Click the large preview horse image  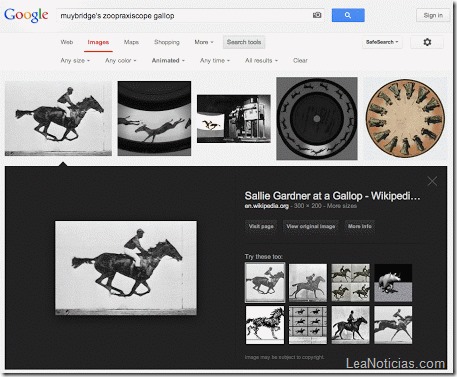tap(126, 268)
